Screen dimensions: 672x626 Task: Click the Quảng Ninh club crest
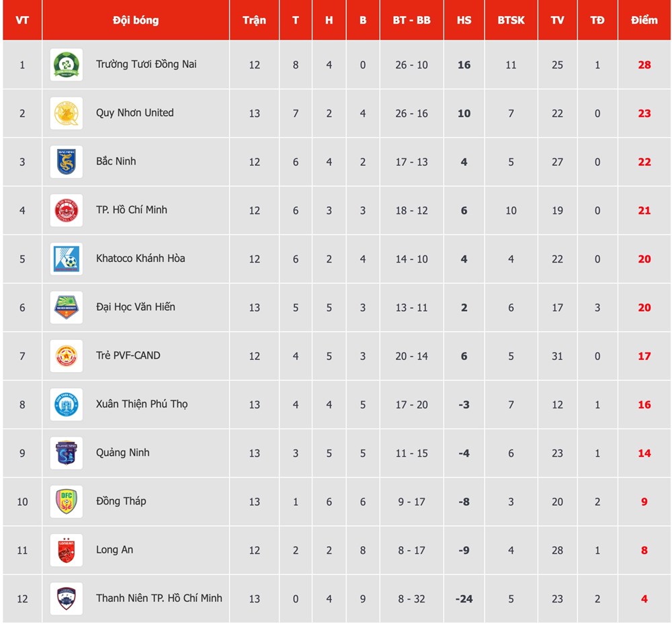pos(67,453)
